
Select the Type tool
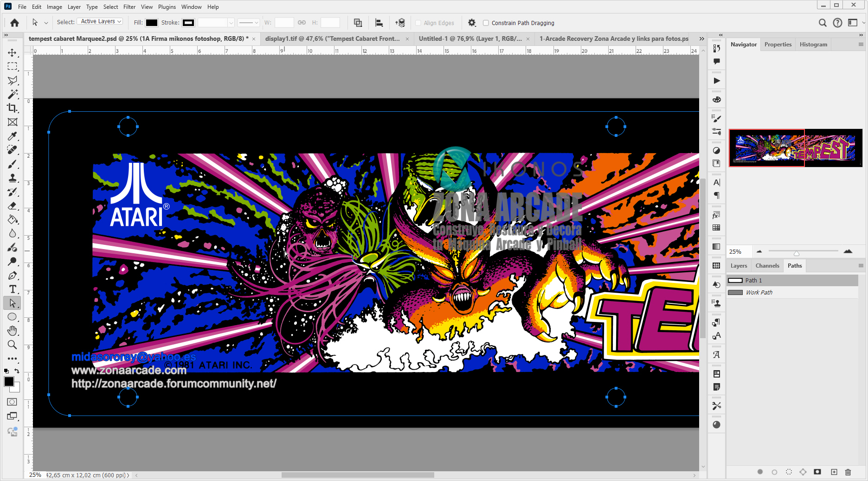point(13,289)
